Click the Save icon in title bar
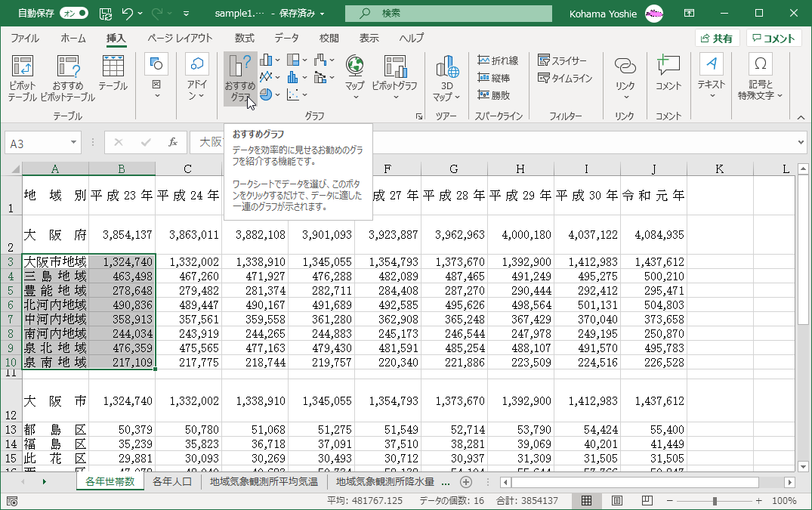 point(106,13)
